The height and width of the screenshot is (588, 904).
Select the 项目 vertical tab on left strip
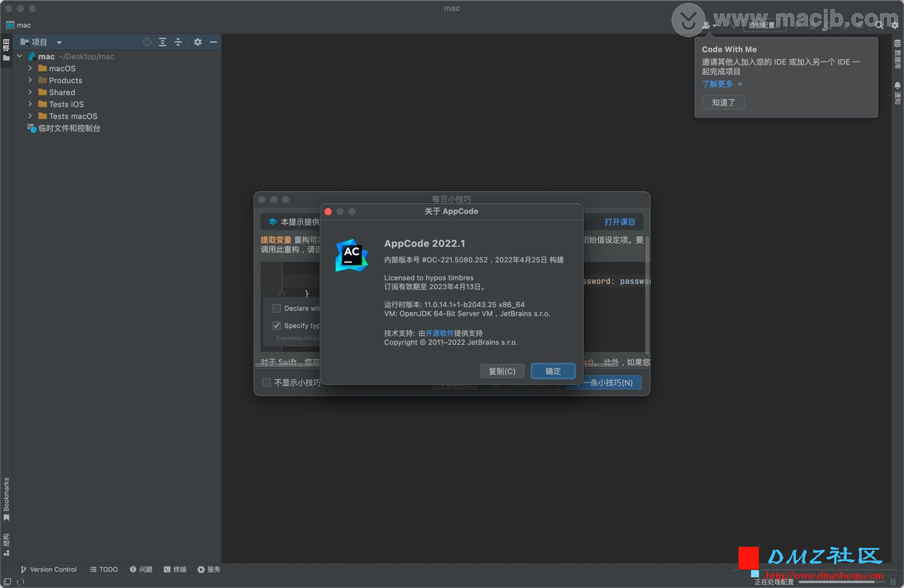click(7, 50)
